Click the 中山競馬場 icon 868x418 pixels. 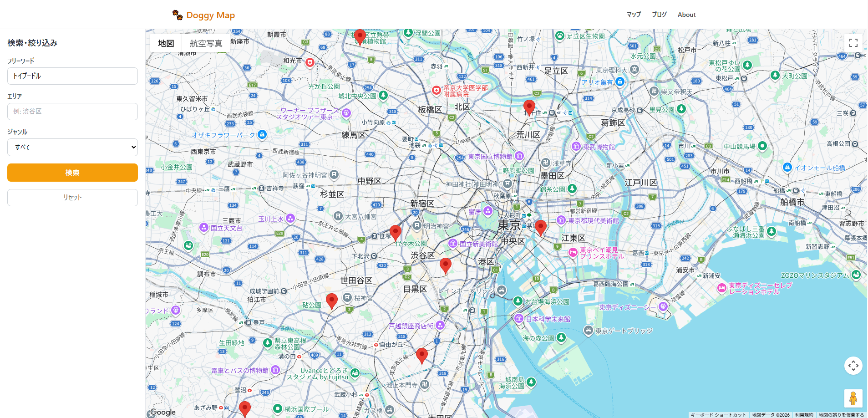click(x=762, y=146)
